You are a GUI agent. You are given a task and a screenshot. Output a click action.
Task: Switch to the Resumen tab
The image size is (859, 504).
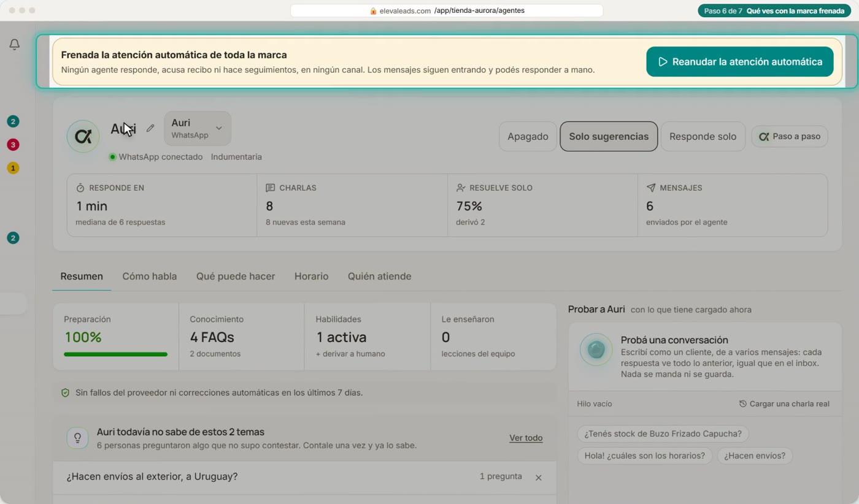82,277
